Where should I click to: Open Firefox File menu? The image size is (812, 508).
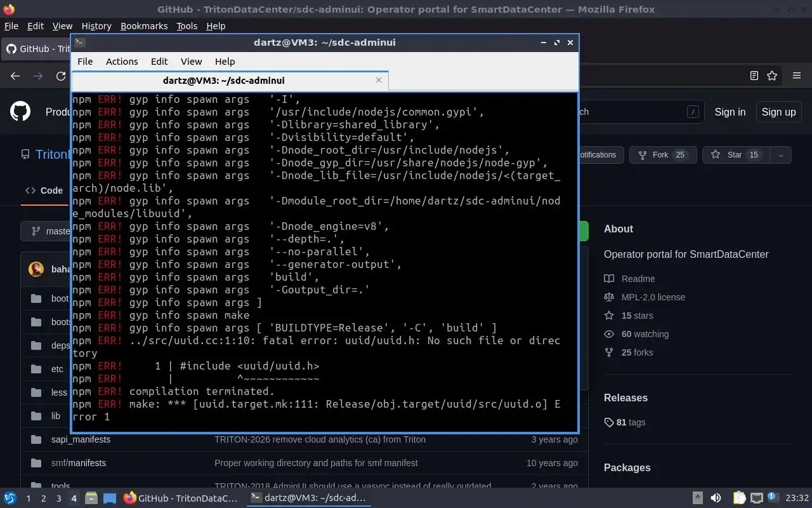pyautogui.click(x=11, y=26)
